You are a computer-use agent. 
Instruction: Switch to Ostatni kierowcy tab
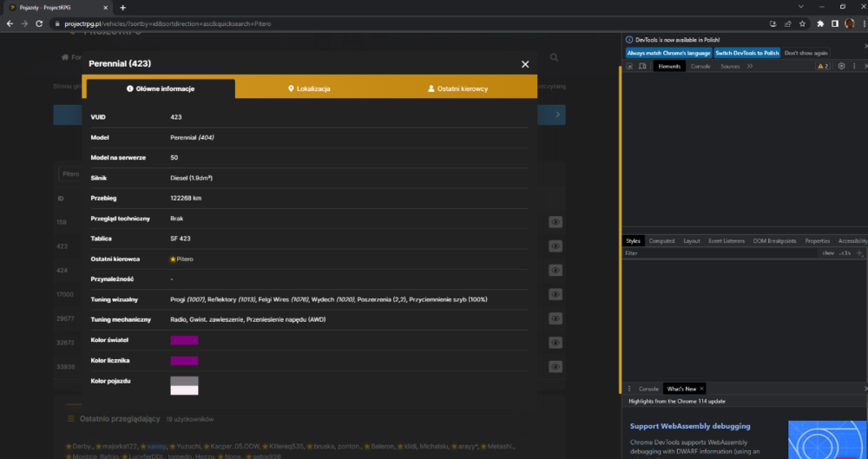[458, 89]
